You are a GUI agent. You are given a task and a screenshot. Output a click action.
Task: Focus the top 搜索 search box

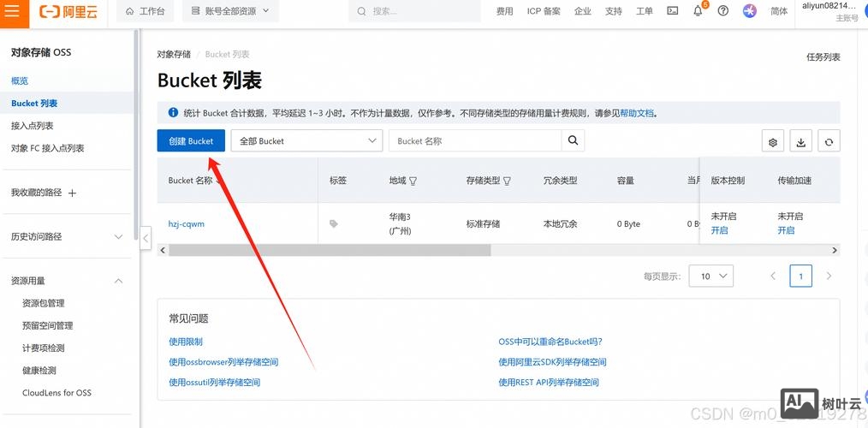tap(414, 11)
